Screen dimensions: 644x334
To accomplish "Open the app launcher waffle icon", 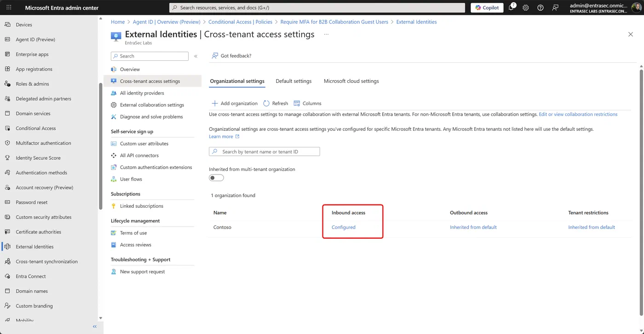I will 9,8.
